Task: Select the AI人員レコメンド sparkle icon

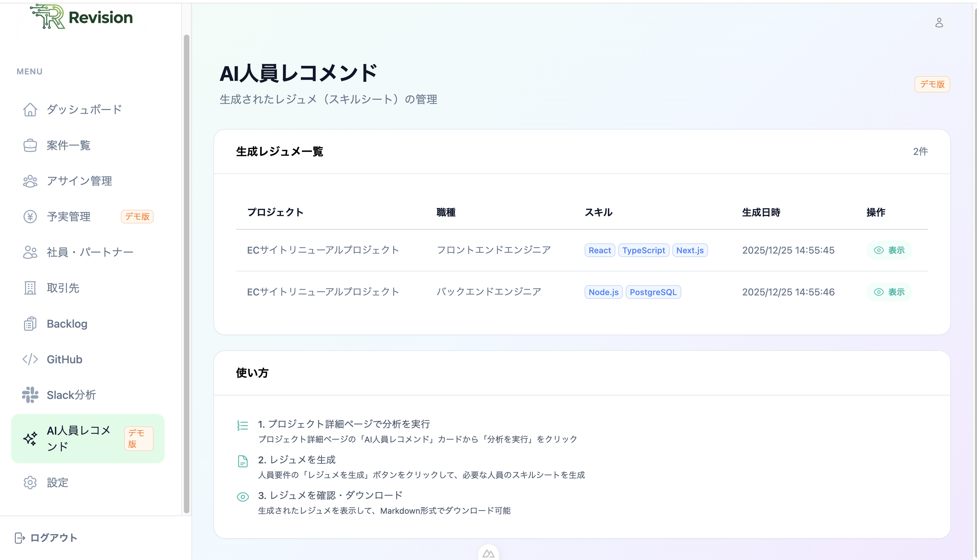Action: (x=30, y=438)
